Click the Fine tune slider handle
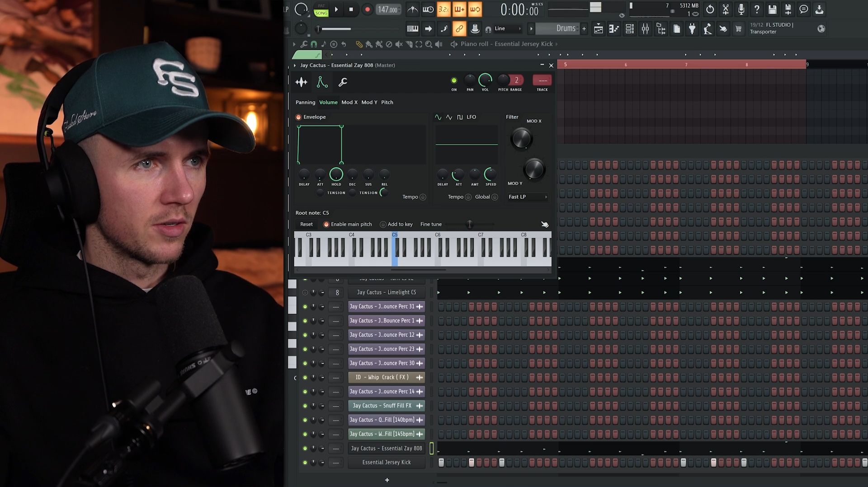 470,224
